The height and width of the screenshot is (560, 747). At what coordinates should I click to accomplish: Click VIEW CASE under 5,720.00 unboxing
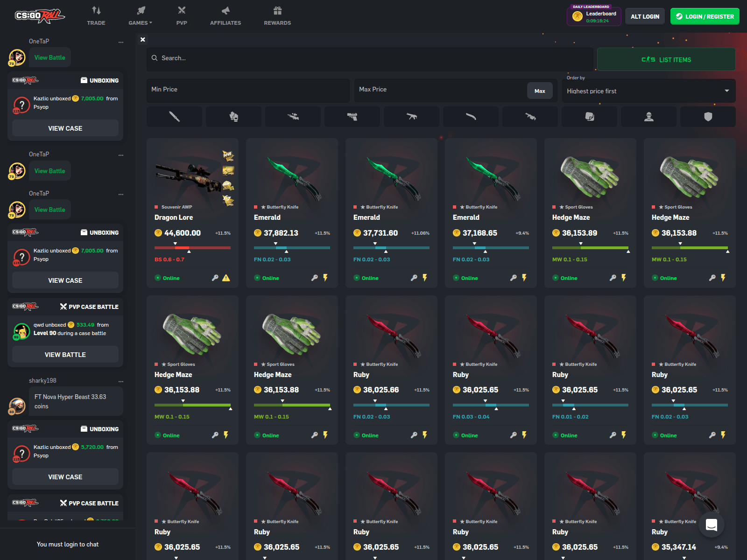click(65, 477)
